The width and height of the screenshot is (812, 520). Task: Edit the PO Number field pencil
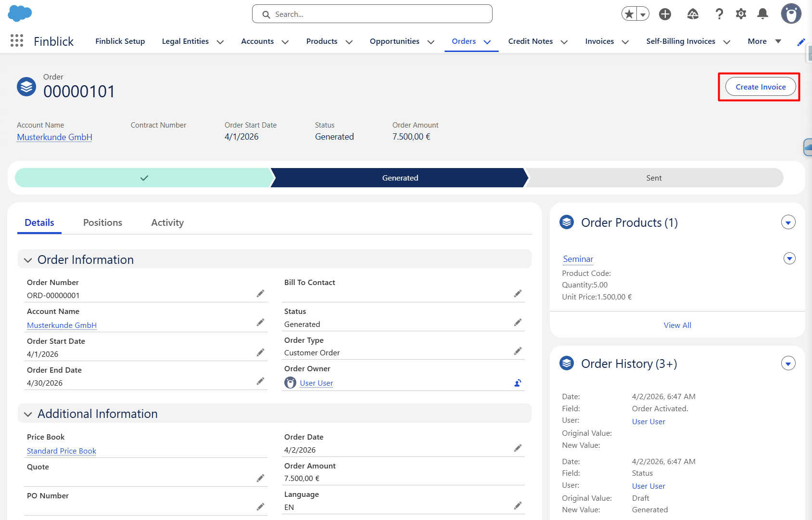point(260,507)
